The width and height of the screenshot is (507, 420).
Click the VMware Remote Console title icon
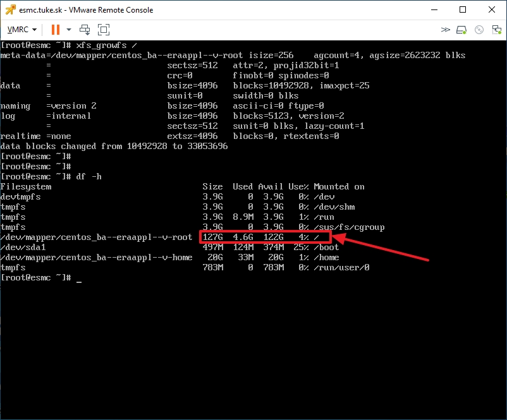tap(10, 9)
